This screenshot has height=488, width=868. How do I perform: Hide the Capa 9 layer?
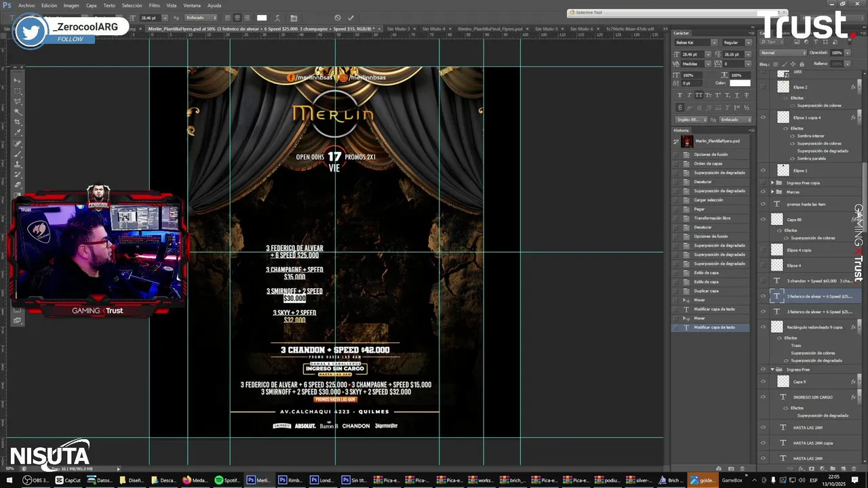click(763, 382)
